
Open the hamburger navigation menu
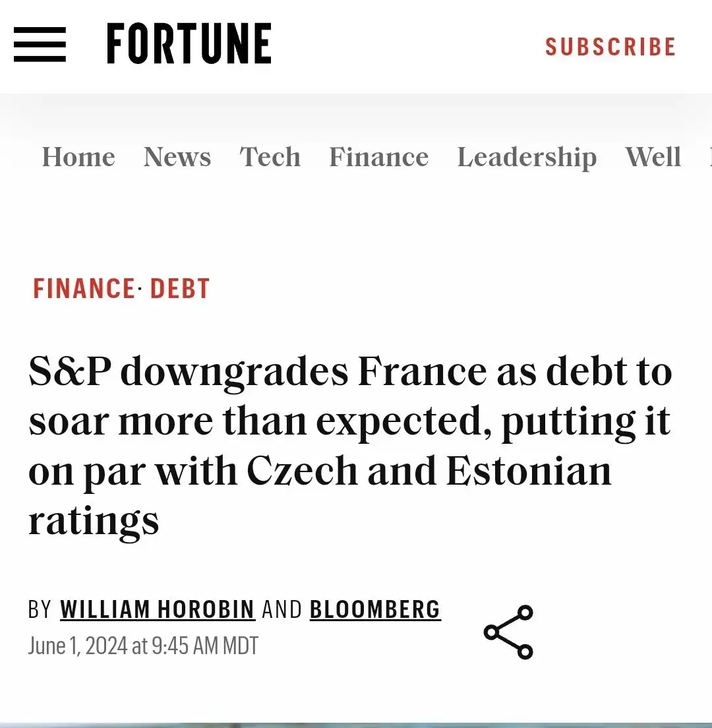(40, 45)
